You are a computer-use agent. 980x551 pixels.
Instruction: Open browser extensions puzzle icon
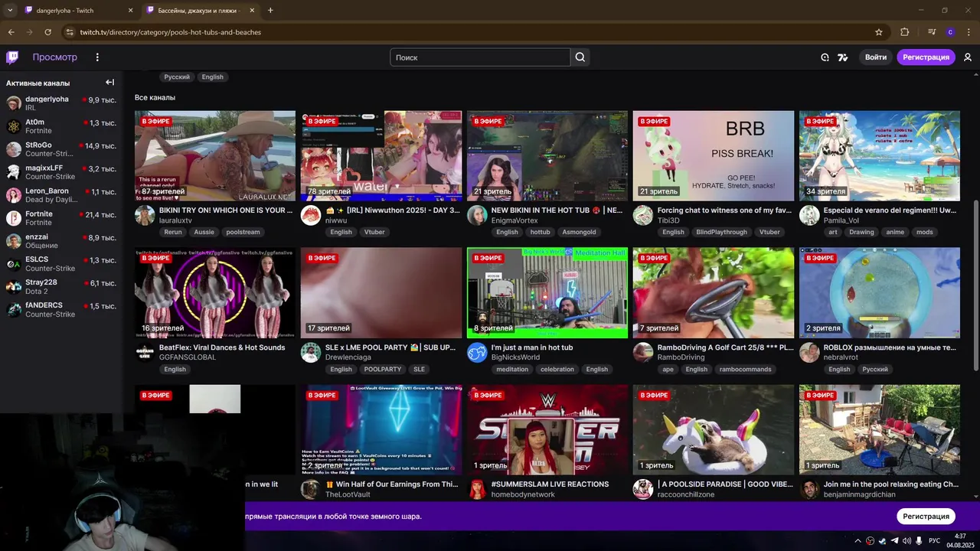click(x=905, y=32)
